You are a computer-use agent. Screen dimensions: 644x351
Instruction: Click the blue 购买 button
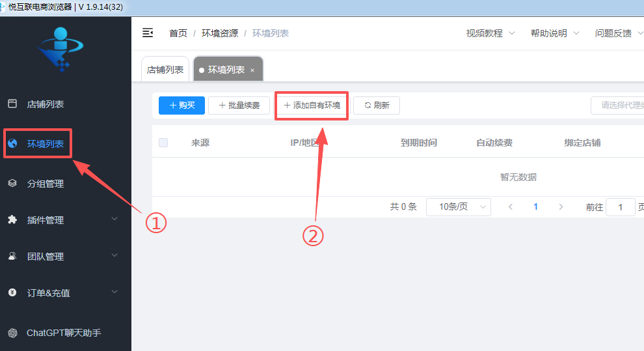tap(181, 105)
